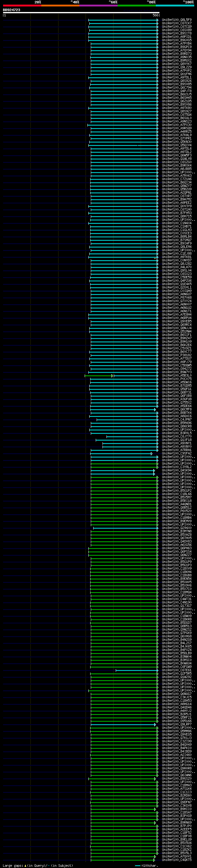This screenshot has height=868, width=197.
Task: Select subject label UniRef100_O94272
Action: 177,369
